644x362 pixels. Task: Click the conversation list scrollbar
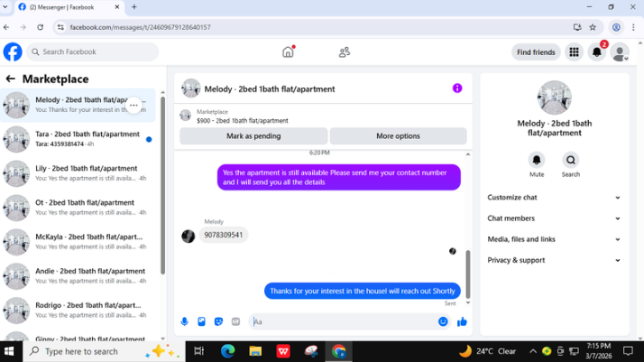click(x=162, y=185)
